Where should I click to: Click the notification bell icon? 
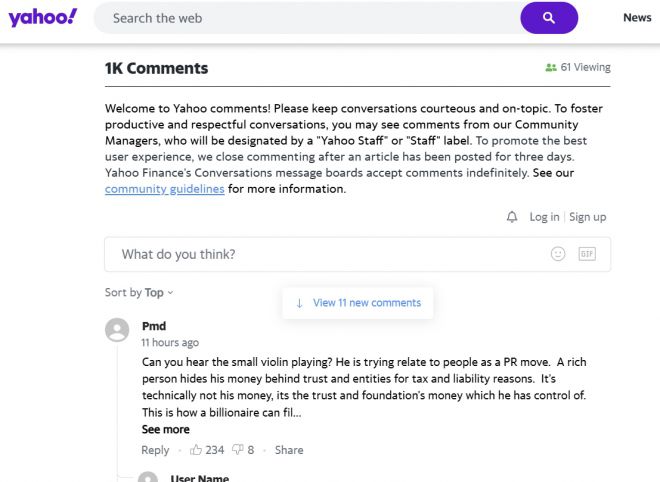coord(512,217)
